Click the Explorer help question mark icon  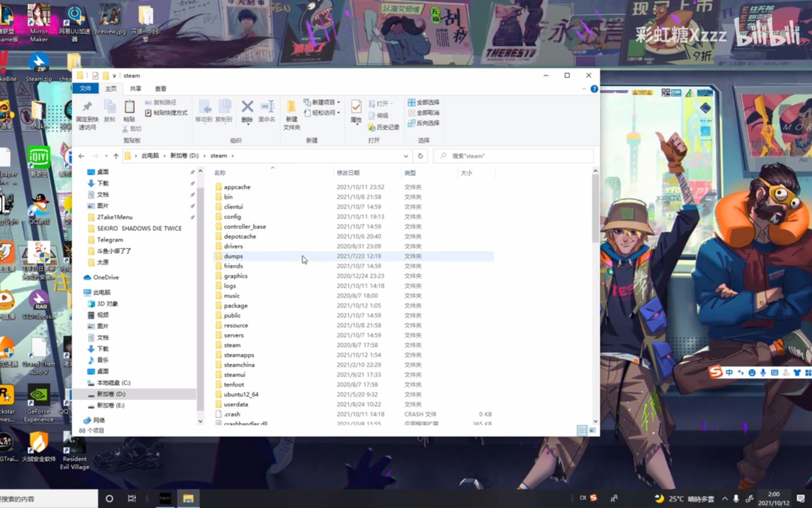pyautogui.click(x=594, y=88)
